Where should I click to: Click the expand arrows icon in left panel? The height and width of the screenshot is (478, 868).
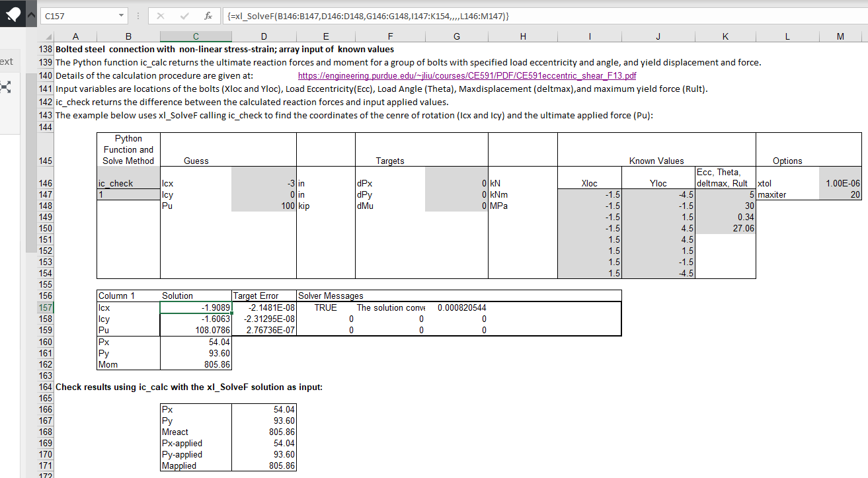tap(7, 86)
